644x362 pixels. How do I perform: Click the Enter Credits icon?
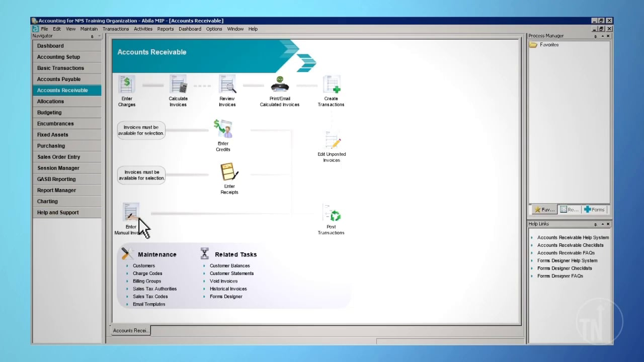[223, 129]
